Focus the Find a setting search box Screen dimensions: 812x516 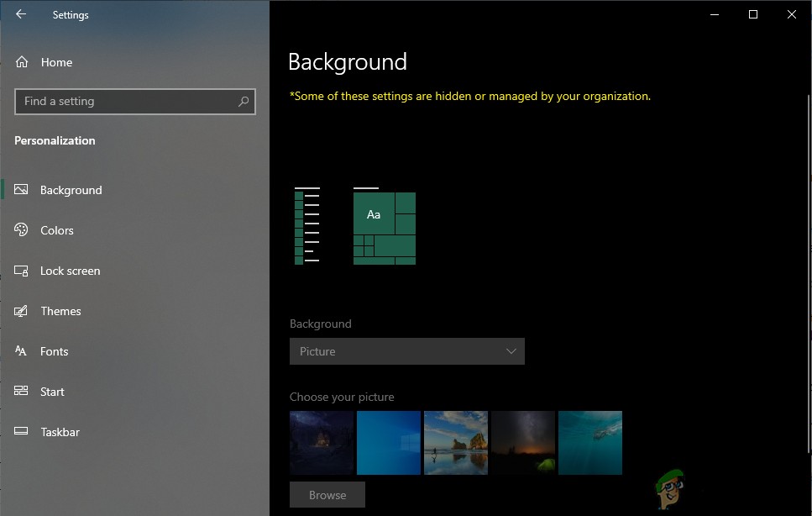135,102
